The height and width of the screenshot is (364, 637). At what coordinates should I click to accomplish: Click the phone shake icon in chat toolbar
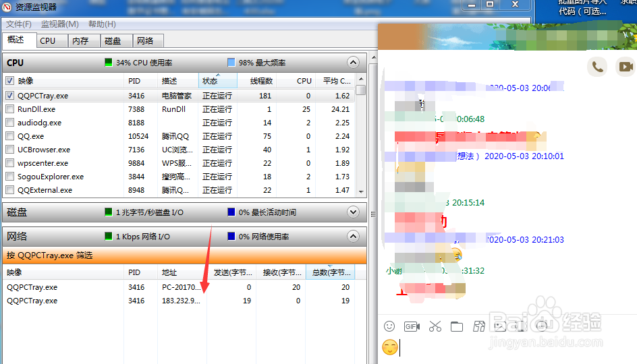520,326
